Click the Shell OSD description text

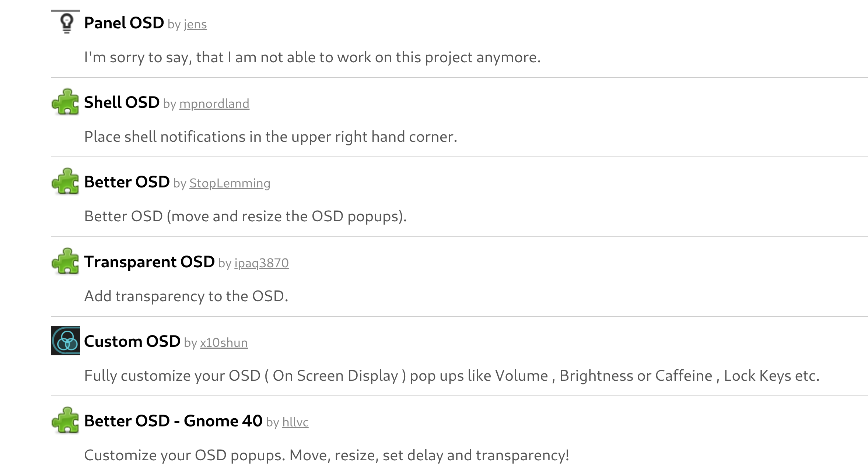coord(270,137)
